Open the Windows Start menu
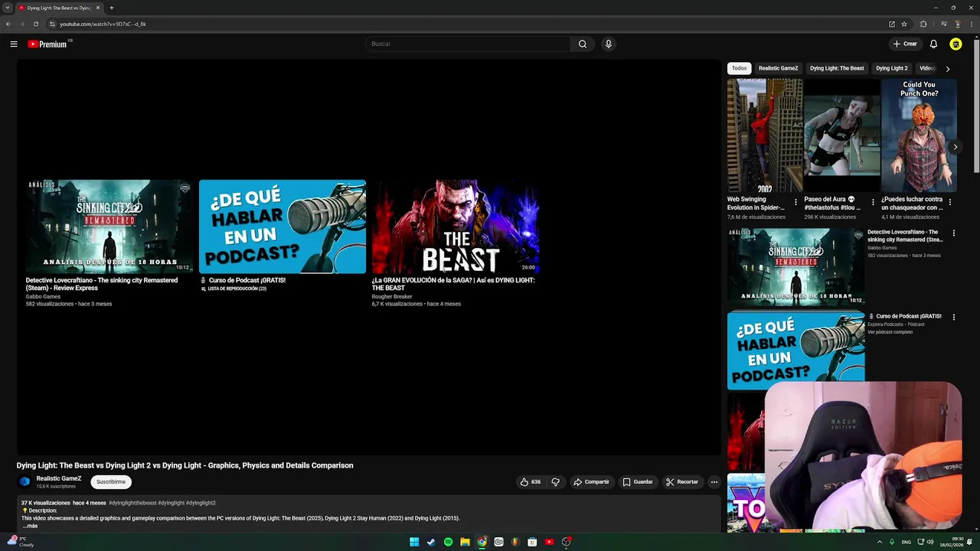Viewport: 980px width, 551px height. point(414,542)
